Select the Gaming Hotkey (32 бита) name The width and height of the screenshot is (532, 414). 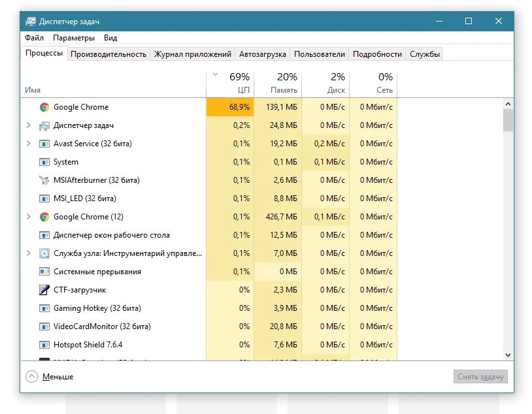pyautogui.click(x=97, y=308)
